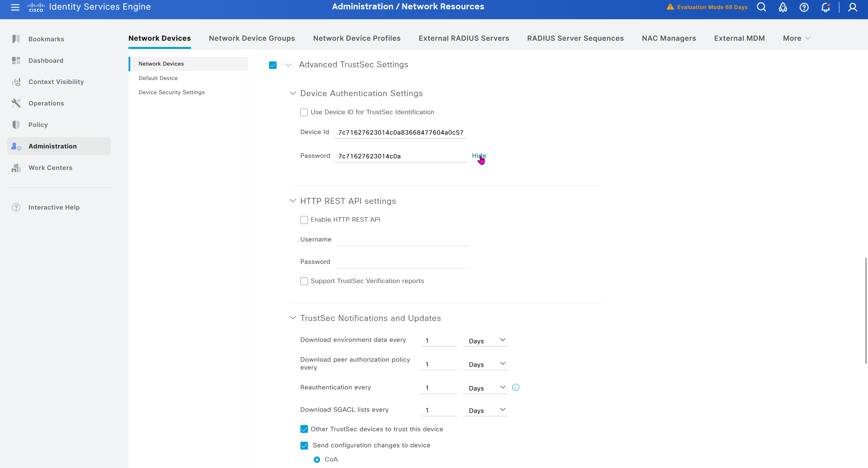Viewport: 868px width, 468px height.
Task: Enable Use Device ID for TrustSec Identification
Action: click(304, 112)
